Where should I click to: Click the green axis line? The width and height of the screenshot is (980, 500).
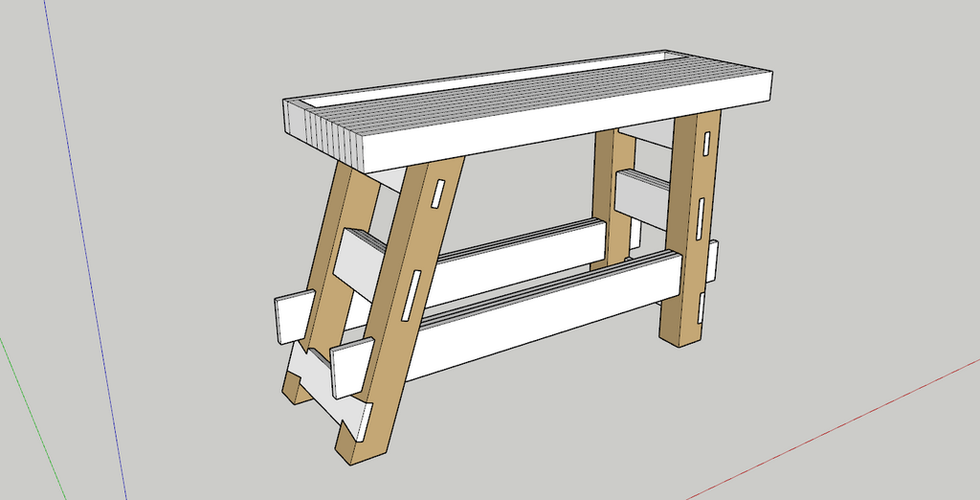[x=33, y=418]
